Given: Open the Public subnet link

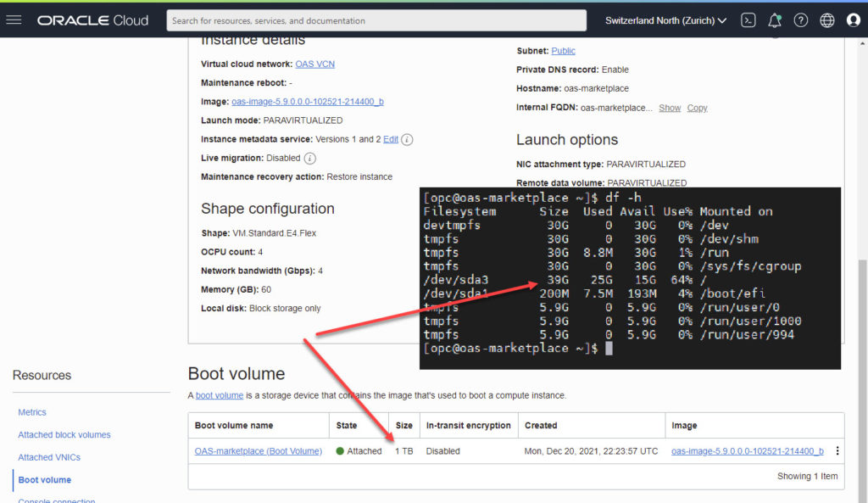Looking at the screenshot, I should [563, 51].
